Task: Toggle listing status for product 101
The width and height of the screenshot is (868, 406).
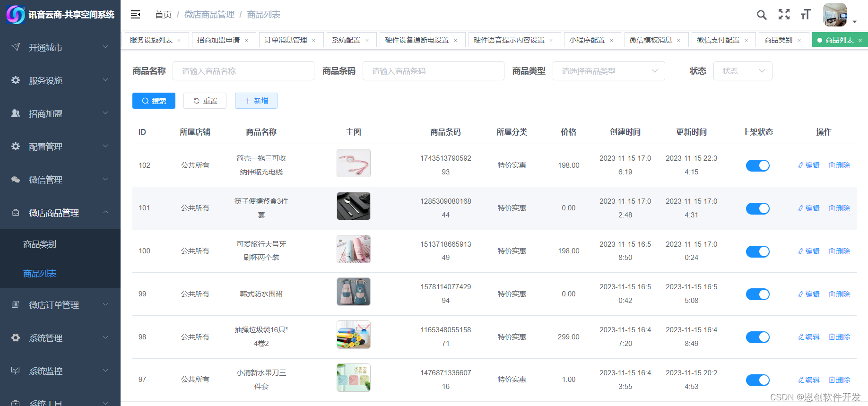Action: coord(757,208)
